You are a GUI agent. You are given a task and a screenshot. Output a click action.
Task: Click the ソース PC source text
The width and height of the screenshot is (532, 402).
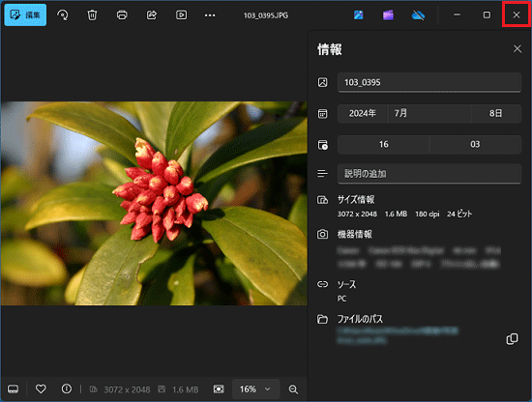[x=346, y=291]
